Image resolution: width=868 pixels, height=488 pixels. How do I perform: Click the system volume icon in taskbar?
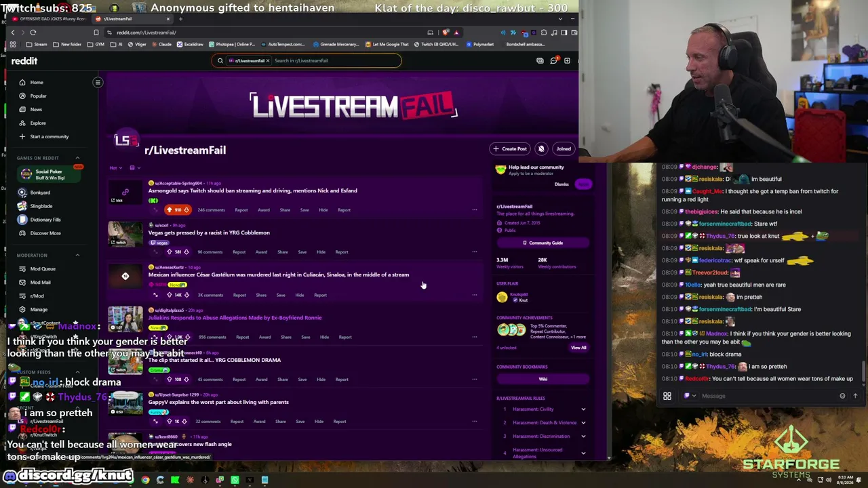[x=828, y=480]
